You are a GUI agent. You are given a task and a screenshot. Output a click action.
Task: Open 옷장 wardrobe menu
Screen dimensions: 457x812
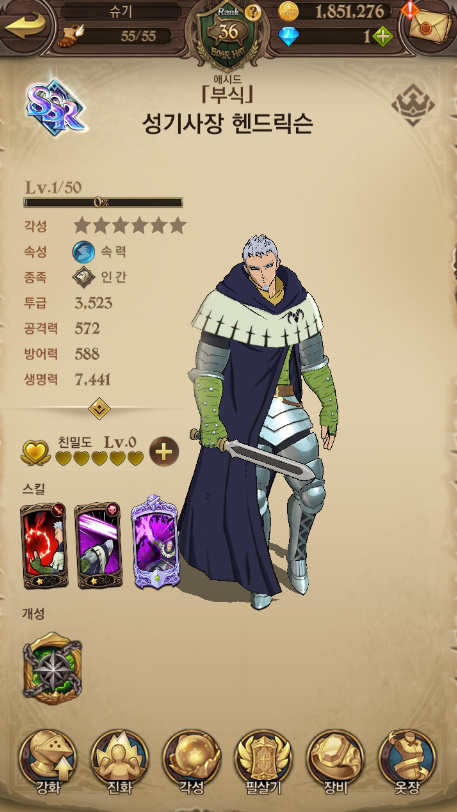(x=407, y=762)
